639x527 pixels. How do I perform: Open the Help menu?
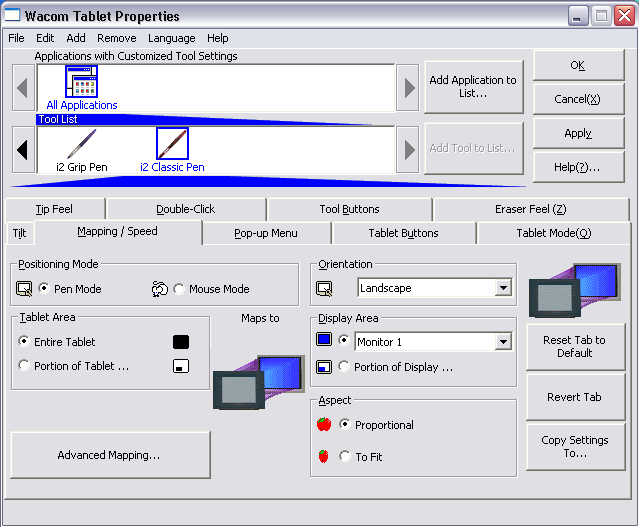pos(218,38)
